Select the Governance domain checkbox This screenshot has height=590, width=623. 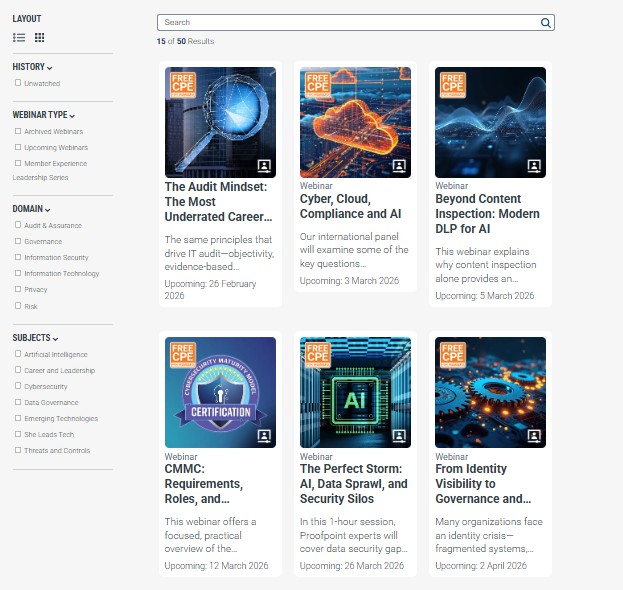coord(18,241)
